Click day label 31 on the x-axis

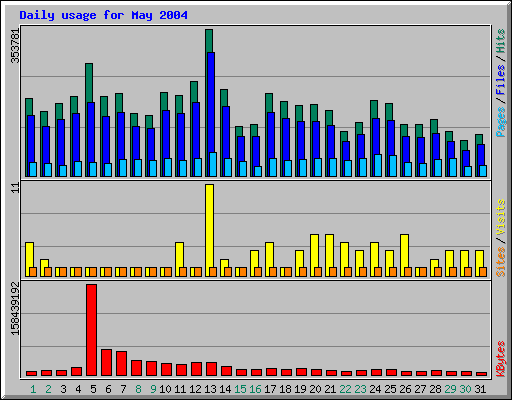(x=480, y=389)
